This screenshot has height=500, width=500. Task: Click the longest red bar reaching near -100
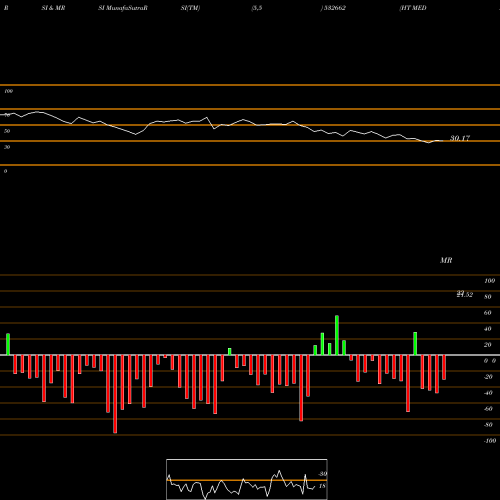tap(115, 394)
